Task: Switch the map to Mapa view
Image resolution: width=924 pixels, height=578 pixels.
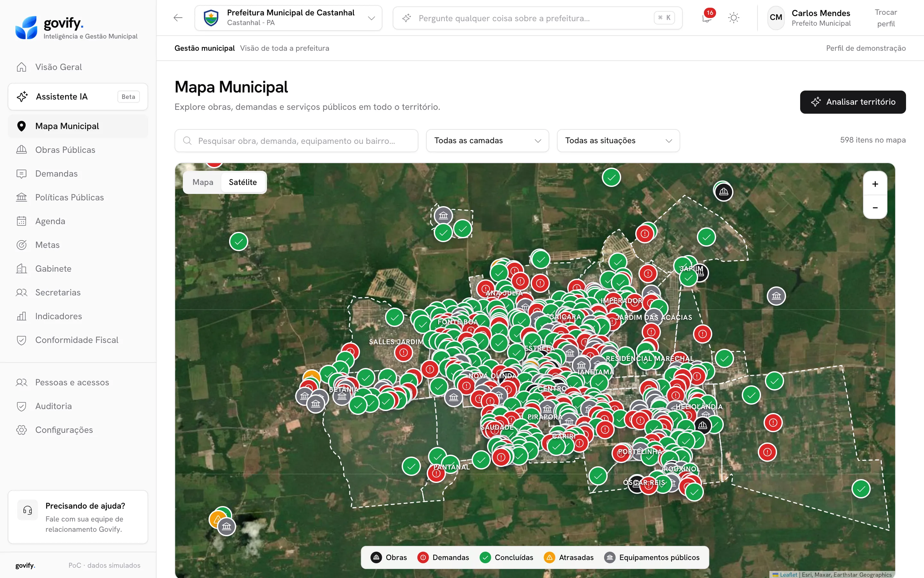Action: 203,182
